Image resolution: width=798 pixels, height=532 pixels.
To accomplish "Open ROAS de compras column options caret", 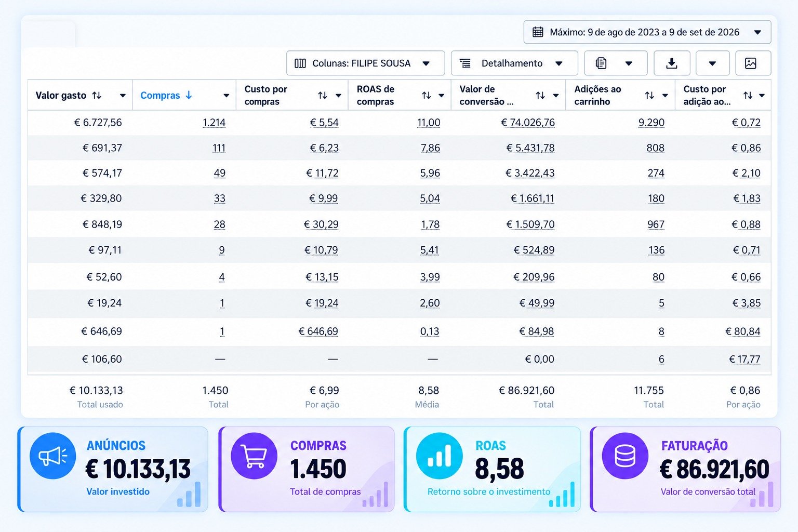I will 441,96.
